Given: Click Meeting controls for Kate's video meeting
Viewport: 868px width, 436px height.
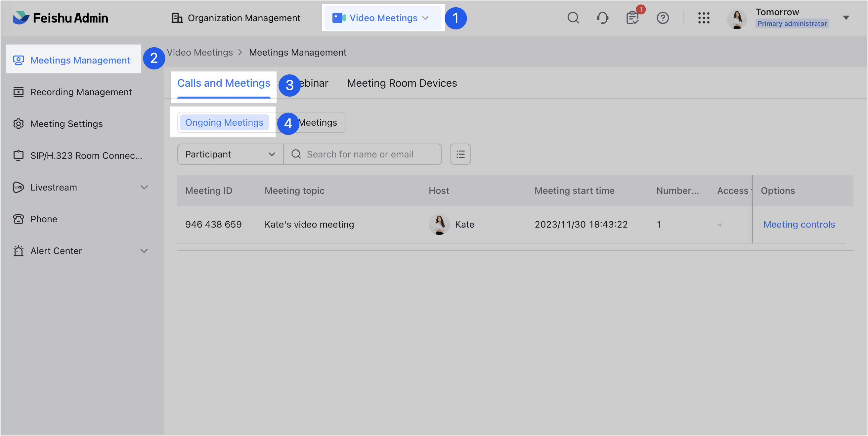Looking at the screenshot, I should point(799,224).
